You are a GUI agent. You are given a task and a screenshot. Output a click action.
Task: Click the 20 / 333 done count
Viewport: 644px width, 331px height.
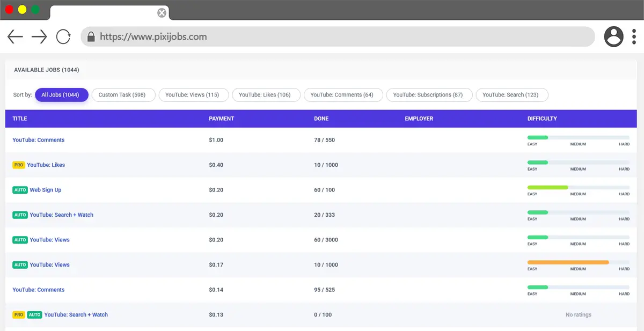click(x=325, y=215)
